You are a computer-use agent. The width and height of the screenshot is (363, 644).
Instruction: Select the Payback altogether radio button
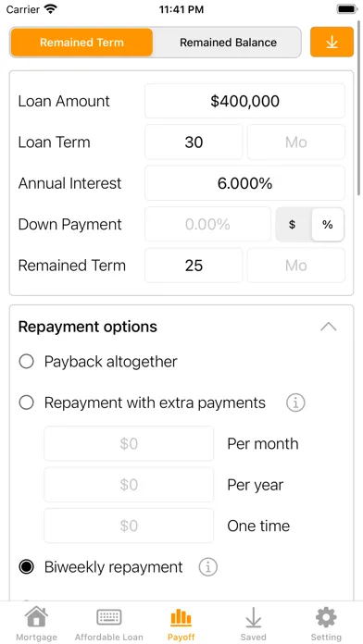tap(26, 362)
